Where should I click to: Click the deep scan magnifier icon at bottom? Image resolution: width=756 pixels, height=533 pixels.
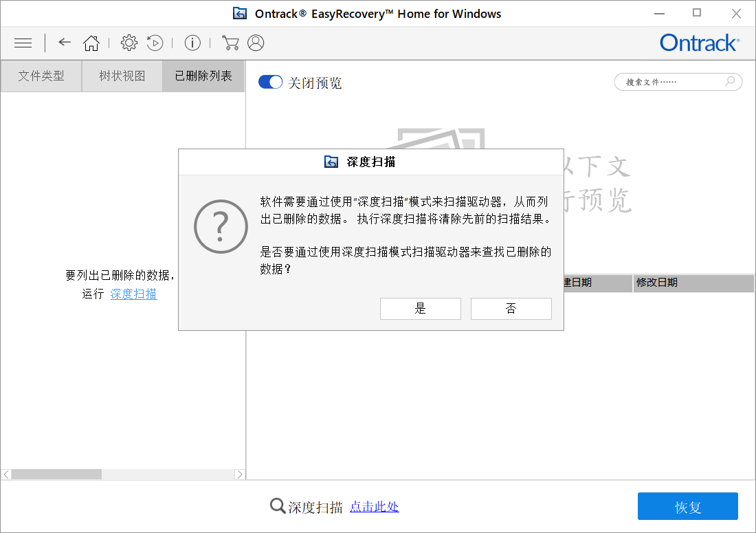[277, 506]
